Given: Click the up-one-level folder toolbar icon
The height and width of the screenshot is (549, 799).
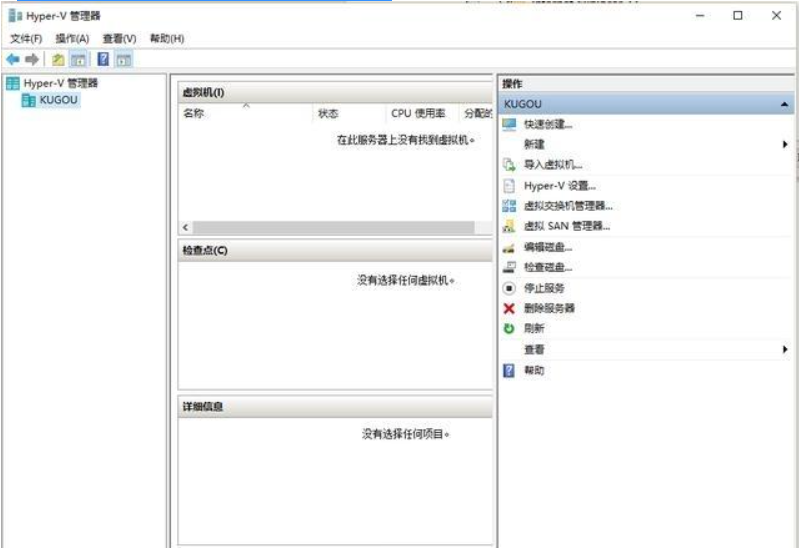Looking at the screenshot, I should point(58,60).
